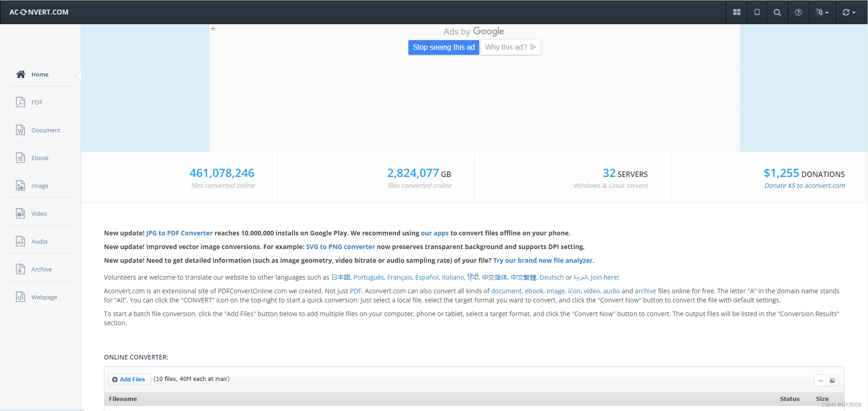Open JPG to PDF Converter link
The image size is (868, 411).
180,233
